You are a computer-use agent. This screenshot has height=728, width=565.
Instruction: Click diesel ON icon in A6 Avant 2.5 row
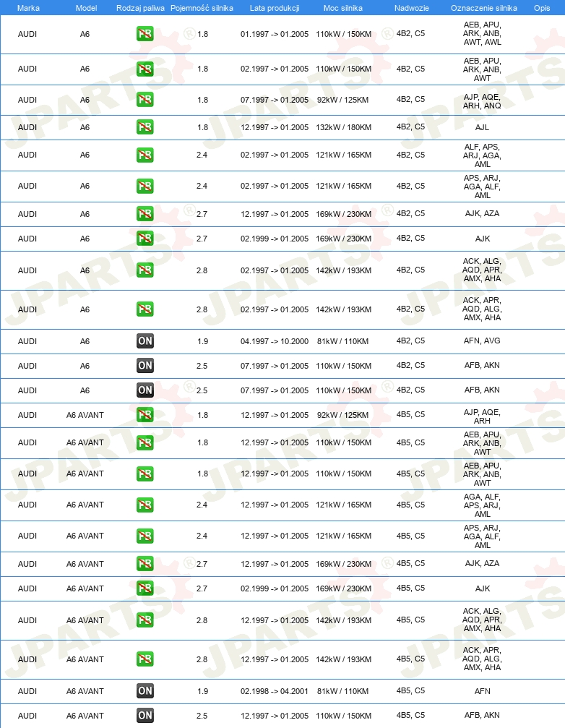coord(145,716)
